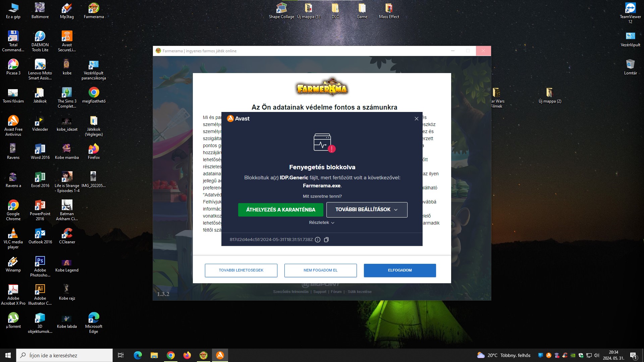Click NEM FOGADOM EL button
The width and height of the screenshot is (644, 362).
320,270
